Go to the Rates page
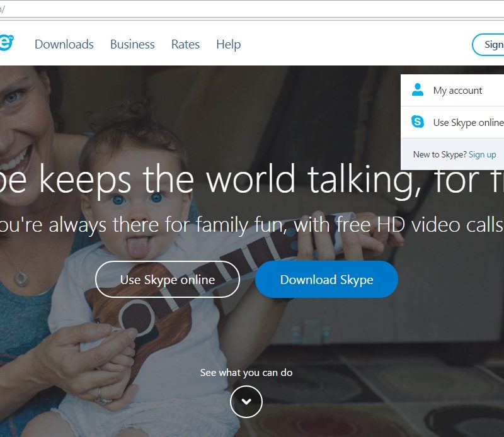This screenshot has height=437, width=504. point(185,44)
